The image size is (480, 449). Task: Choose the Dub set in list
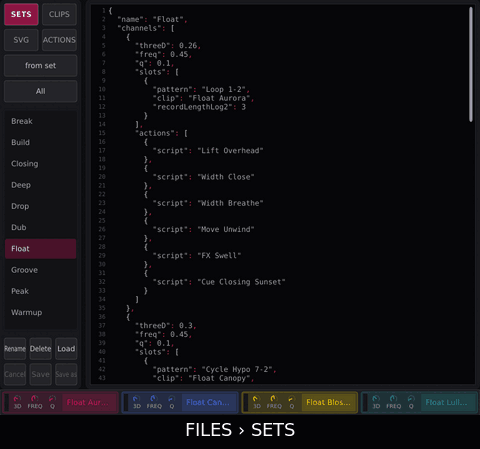click(x=40, y=227)
